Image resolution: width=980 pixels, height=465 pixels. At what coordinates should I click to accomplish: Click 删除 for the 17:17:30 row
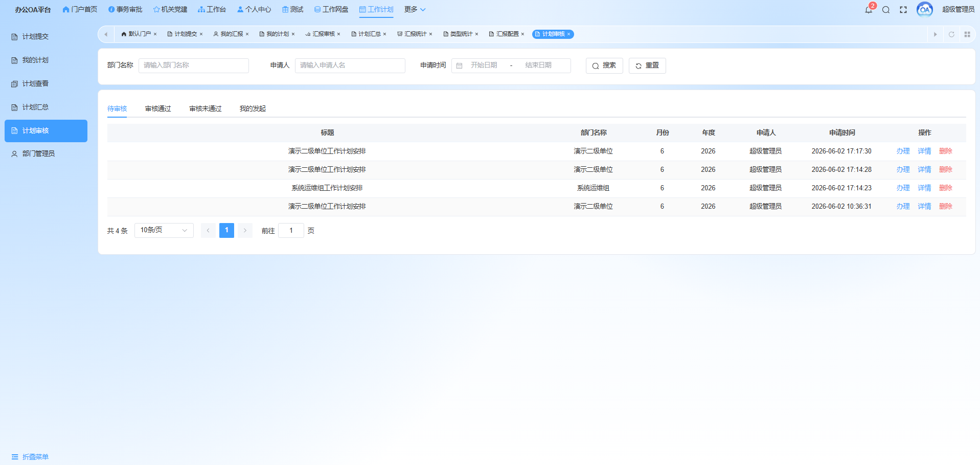[946, 151]
